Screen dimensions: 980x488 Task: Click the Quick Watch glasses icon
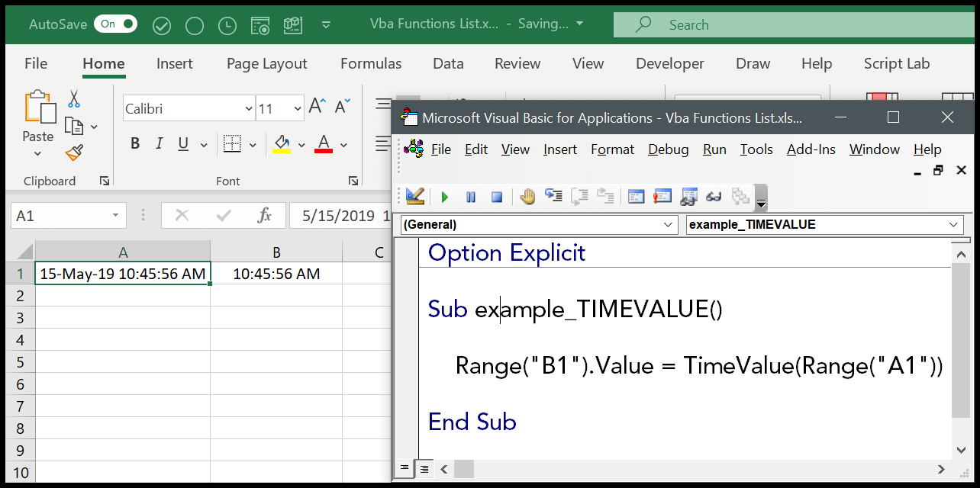(x=714, y=197)
